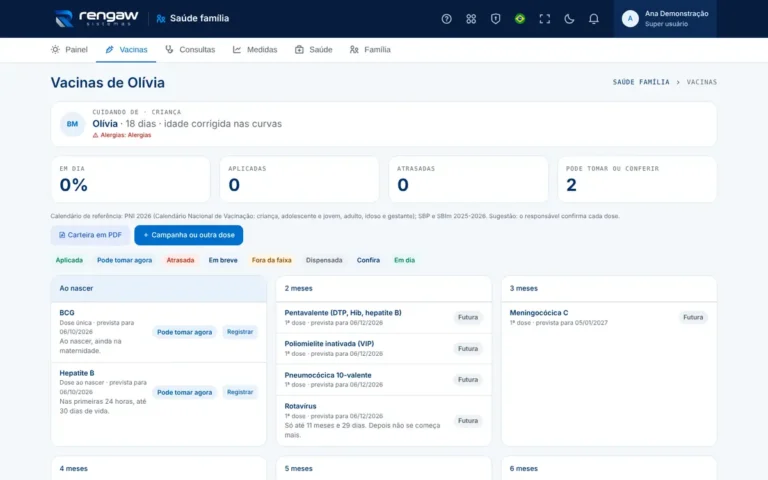Click the Super usuário role label

666,24
